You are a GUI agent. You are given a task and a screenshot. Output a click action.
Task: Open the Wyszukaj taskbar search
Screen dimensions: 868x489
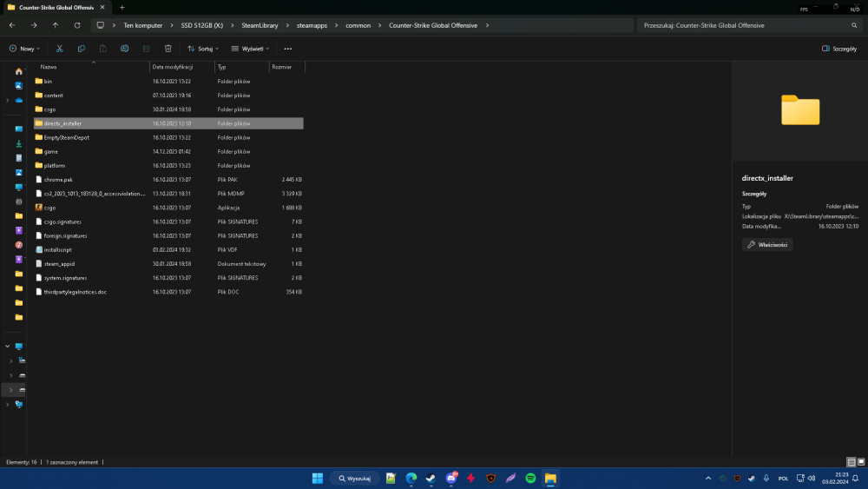tap(355, 478)
